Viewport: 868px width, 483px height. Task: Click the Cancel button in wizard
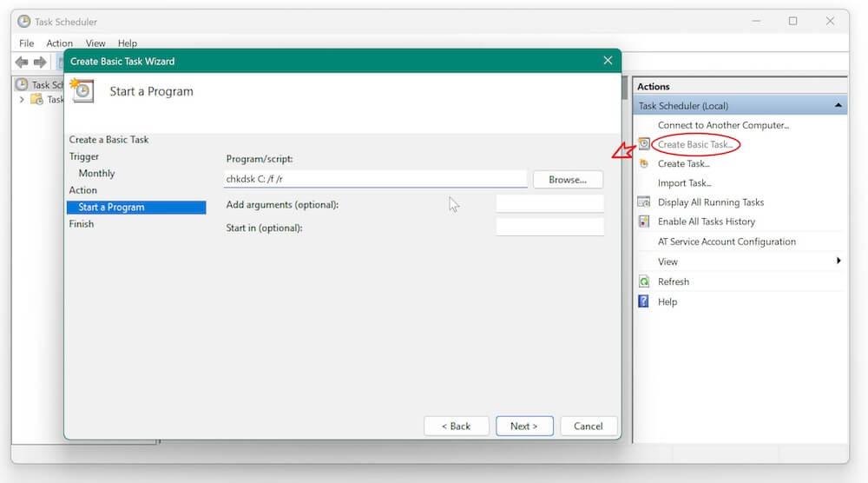click(589, 426)
